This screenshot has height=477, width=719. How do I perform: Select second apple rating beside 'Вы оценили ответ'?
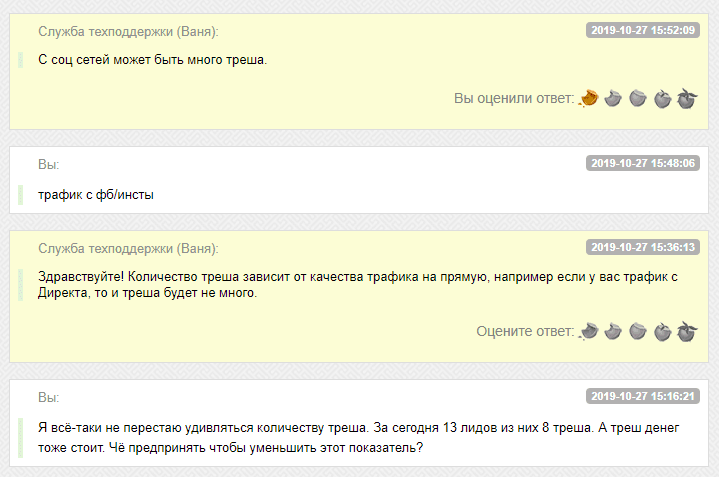pos(613,98)
